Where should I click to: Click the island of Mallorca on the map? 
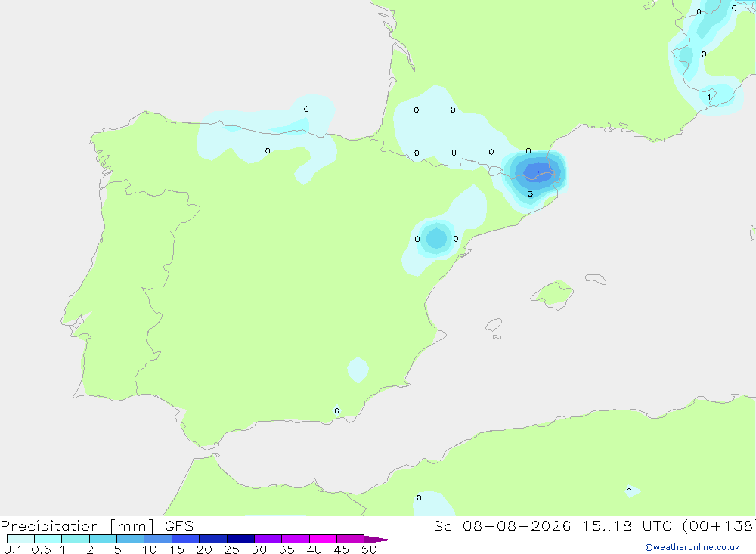553,294
